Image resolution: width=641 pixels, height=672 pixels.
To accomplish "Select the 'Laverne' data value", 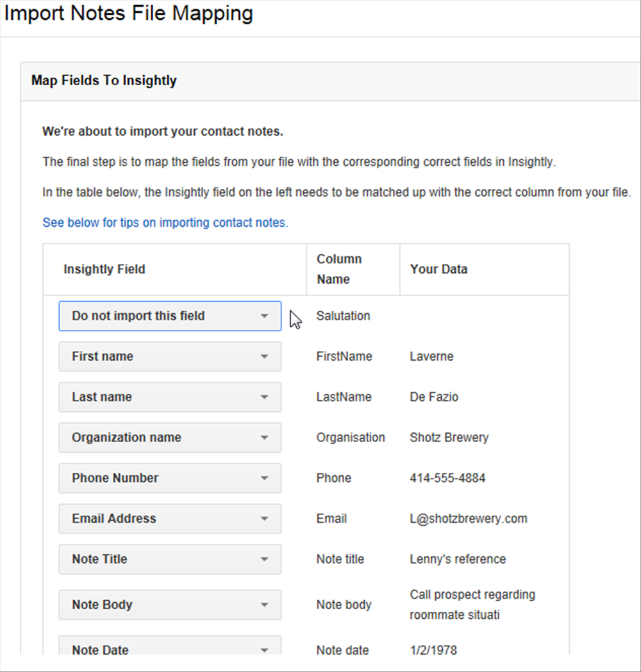I will pos(431,356).
